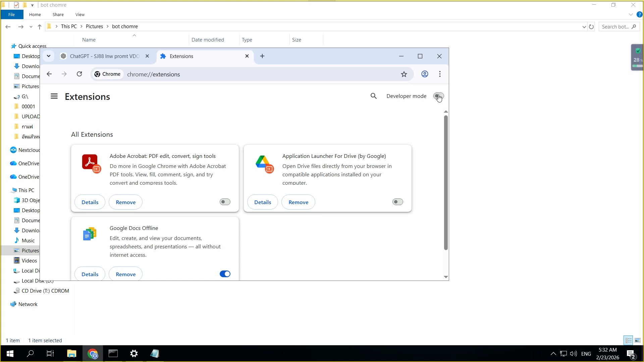Screen dimensions: 644x362
Task: Collapse the Name column sort arrow
Action: [x=134, y=35]
